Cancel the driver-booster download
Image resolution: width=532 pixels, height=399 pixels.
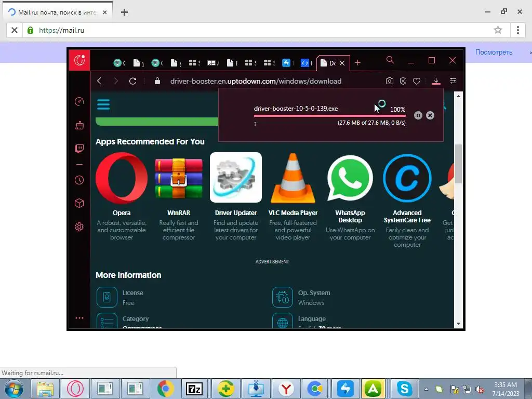tap(430, 115)
